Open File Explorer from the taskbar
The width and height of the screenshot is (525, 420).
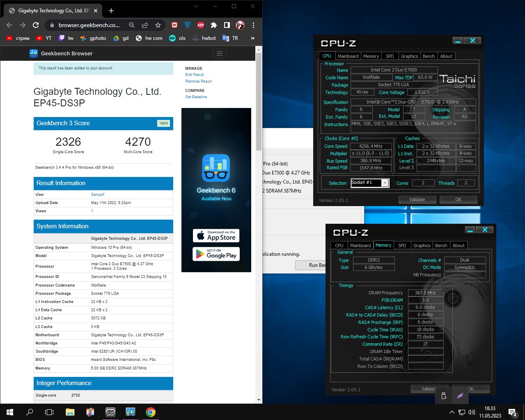[x=70, y=412]
